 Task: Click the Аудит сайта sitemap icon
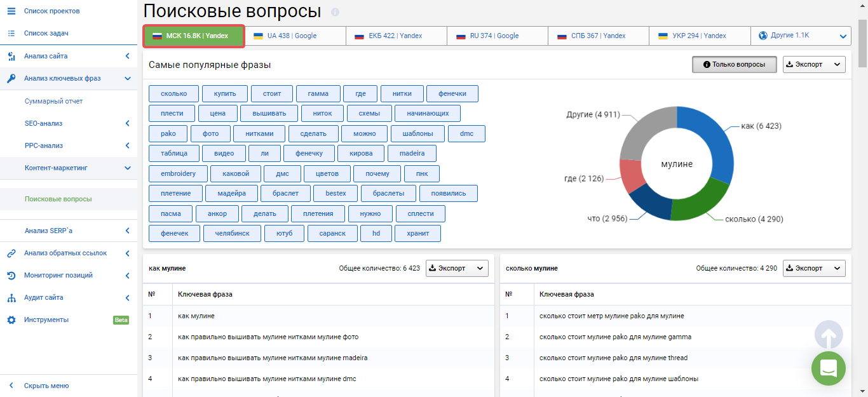[x=11, y=298]
